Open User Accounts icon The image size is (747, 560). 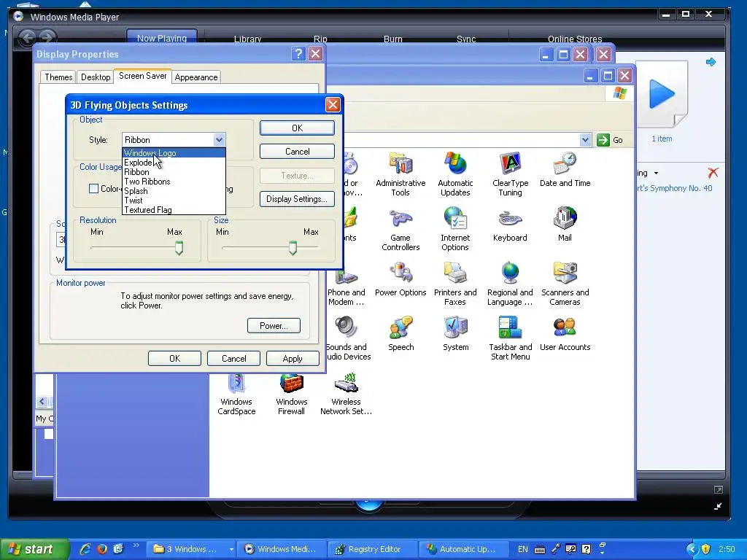[x=565, y=334]
